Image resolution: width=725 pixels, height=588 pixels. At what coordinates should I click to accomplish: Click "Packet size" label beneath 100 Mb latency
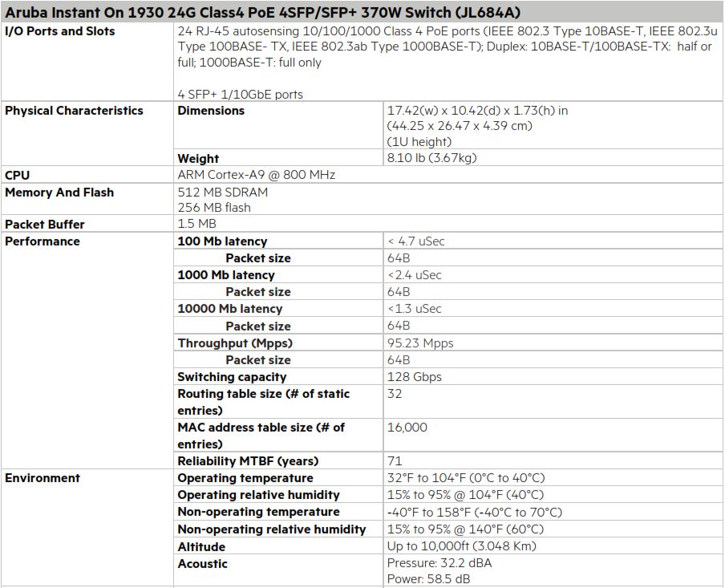258,258
